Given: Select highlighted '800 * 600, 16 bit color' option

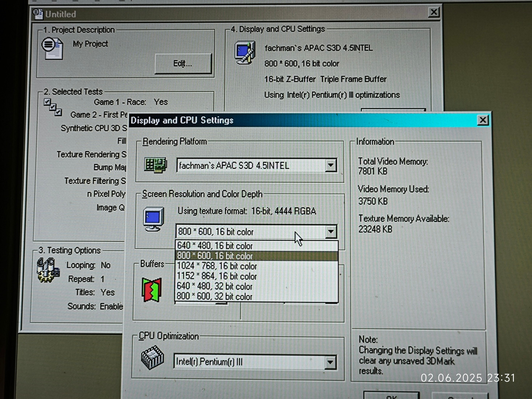Looking at the screenshot, I should click(257, 256).
